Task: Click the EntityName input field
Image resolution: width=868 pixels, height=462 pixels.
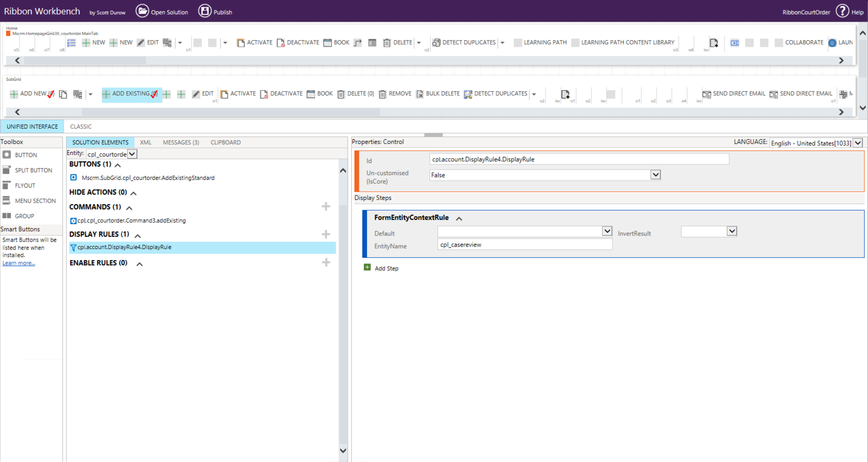Action: (x=524, y=245)
